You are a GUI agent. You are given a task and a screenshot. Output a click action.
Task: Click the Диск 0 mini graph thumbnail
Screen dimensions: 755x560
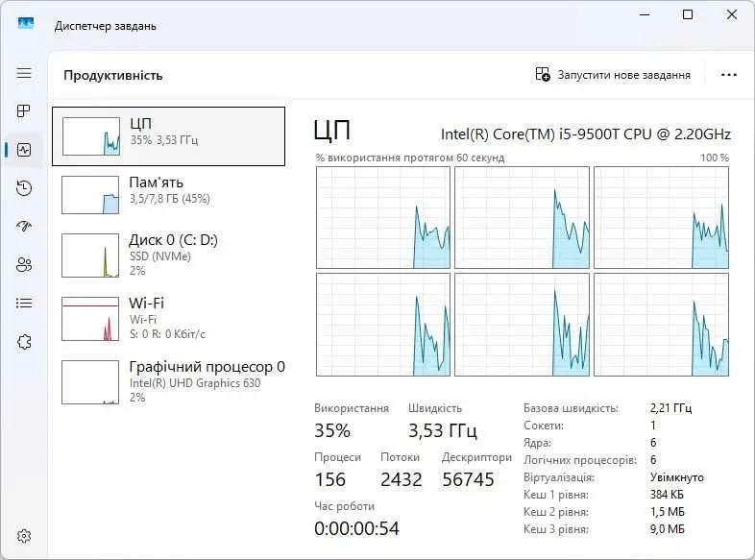pos(90,256)
